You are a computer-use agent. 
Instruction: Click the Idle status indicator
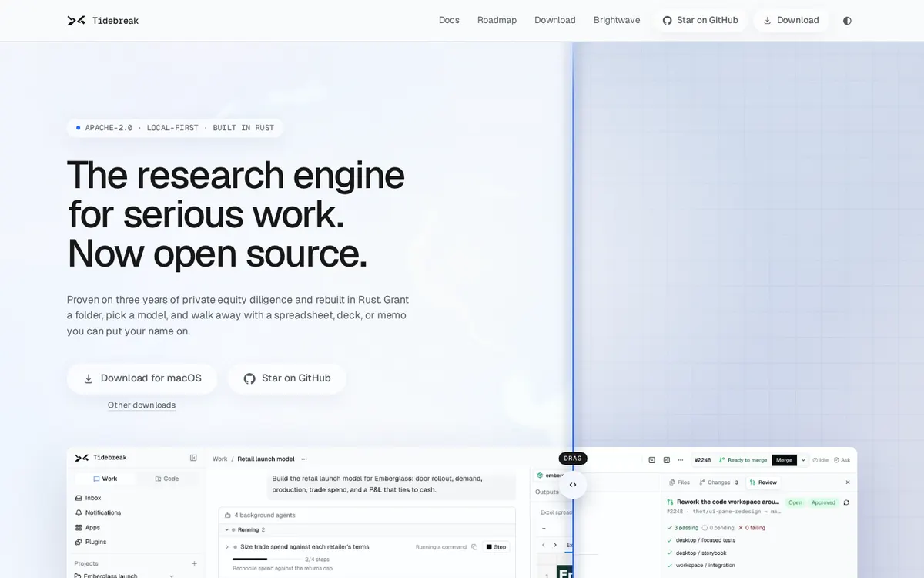point(821,460)
